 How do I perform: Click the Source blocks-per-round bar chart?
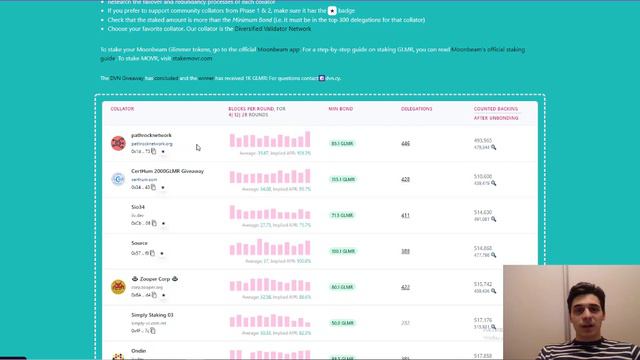pos(270,247)
